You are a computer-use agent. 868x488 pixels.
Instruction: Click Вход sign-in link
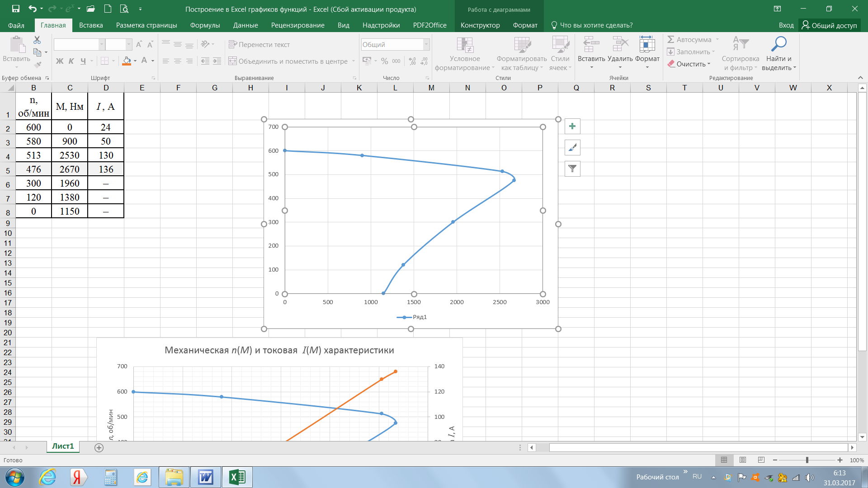[786, 25]
